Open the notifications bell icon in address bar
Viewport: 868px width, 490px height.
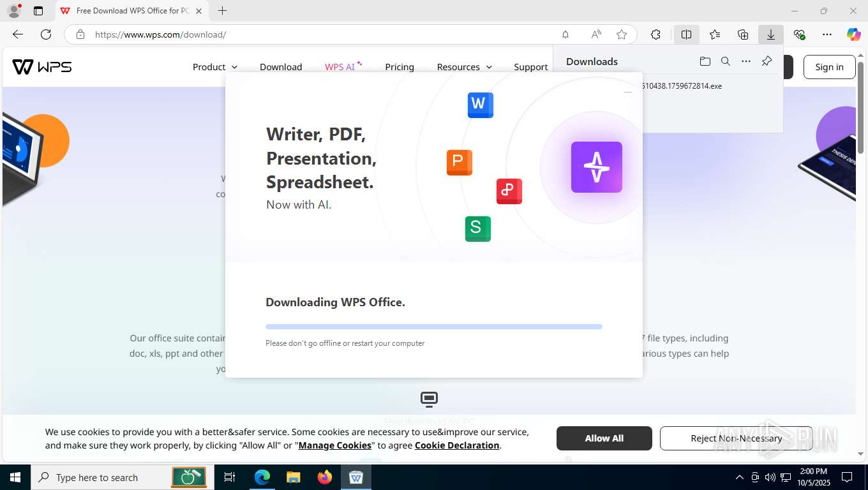coord(565,34)
